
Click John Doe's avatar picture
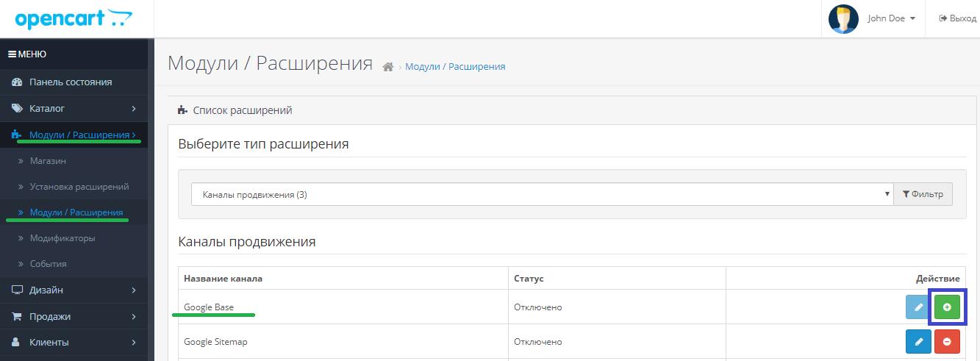pos(843,19)
